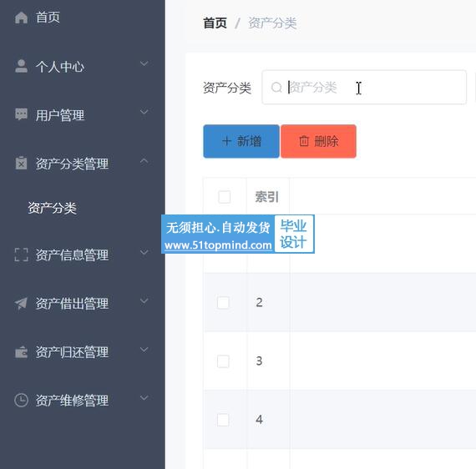Tick the checkbox for row 2
The image size is (476, 469).
pyautogui.click(x=223, y=302)
